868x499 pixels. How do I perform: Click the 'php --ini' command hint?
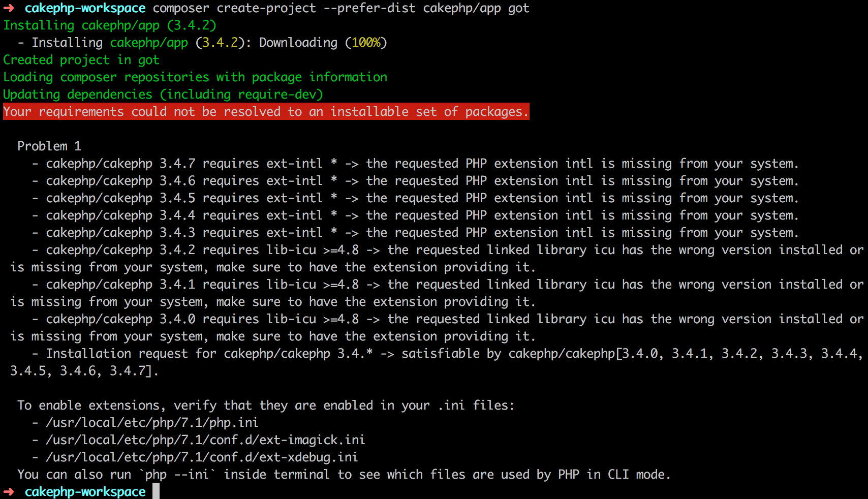click(x=177, y=475)
